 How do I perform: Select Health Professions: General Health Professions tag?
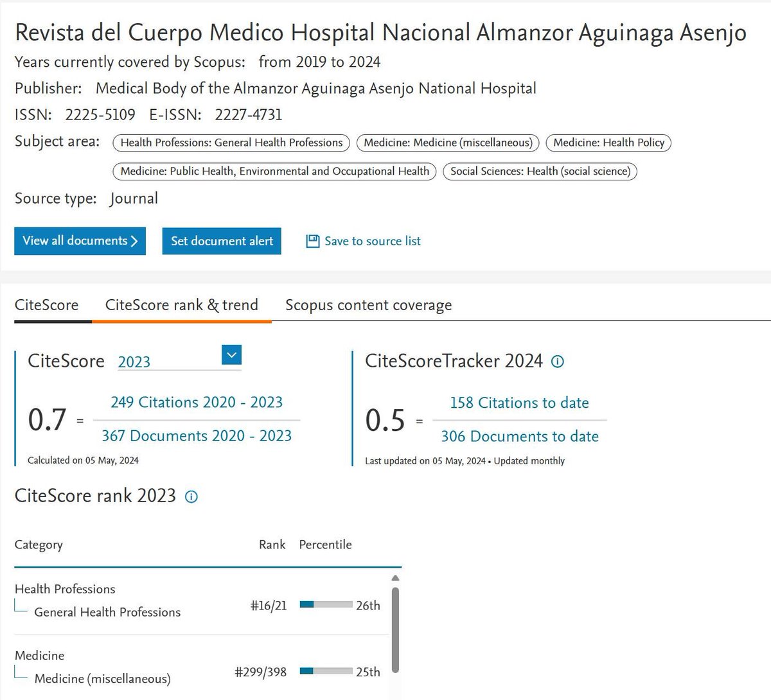[x=231, y=143]
